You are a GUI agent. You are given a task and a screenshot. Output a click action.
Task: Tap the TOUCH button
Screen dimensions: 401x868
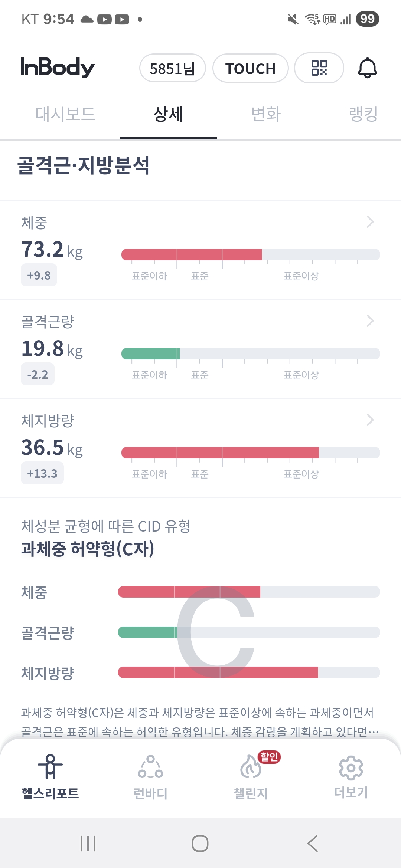pos(250,68)
